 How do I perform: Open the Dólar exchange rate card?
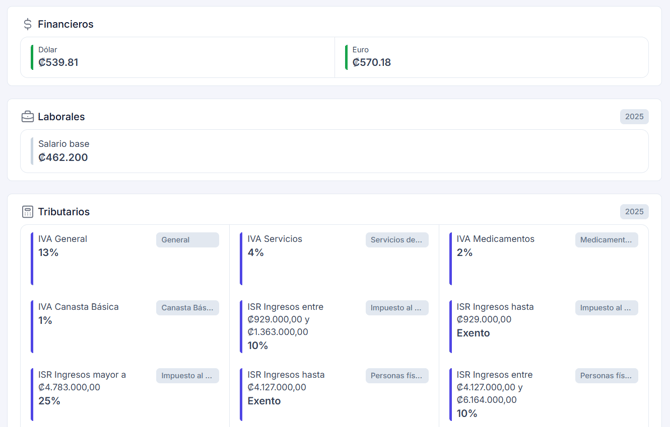pos(180,57)
